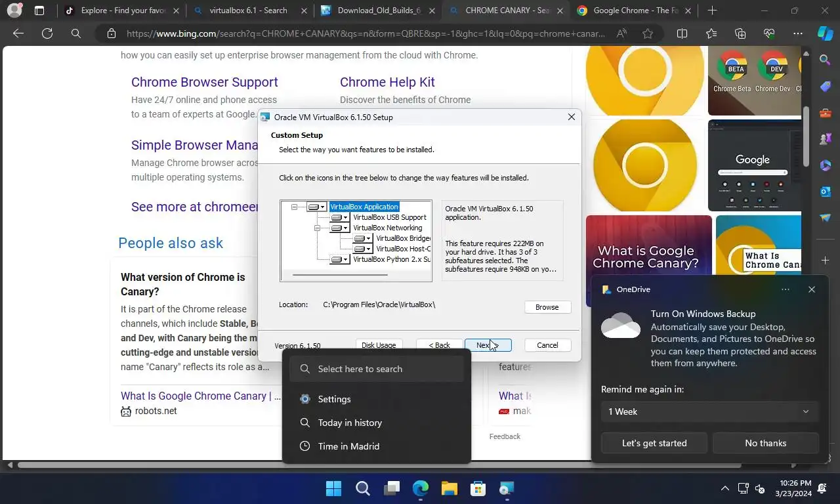The height and width of the screenshot is (504, 840).
Task: Go back in Edge
Action: (18, 33)
